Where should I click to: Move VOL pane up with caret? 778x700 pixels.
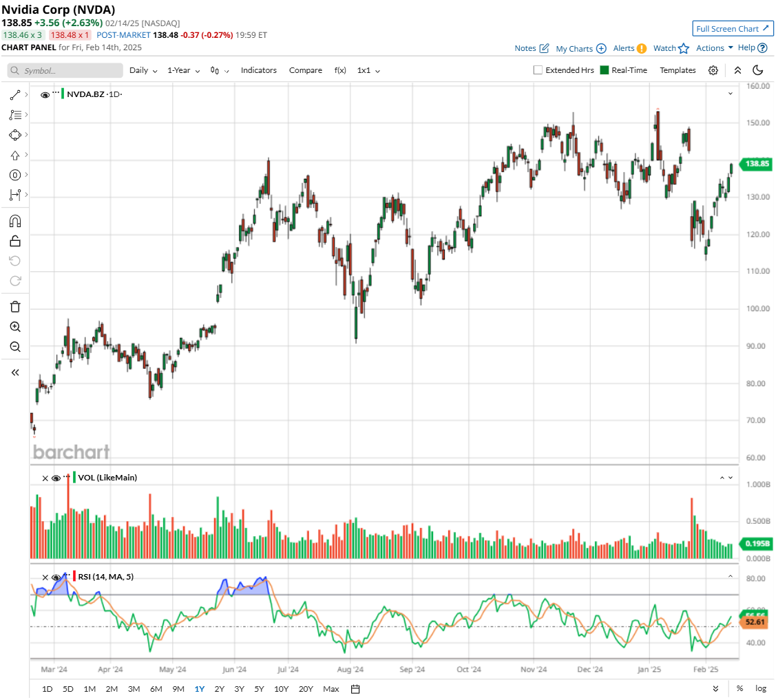722,478
